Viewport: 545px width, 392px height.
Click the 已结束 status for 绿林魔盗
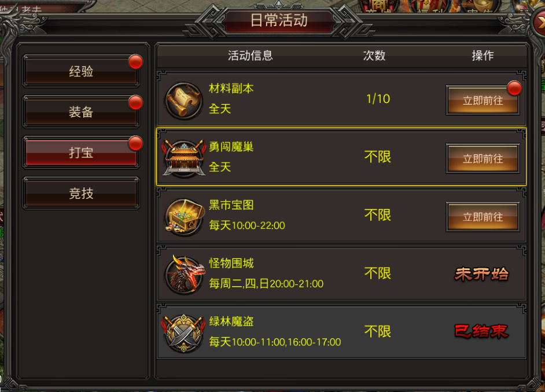pyautogui.click(x=482, y=332)
